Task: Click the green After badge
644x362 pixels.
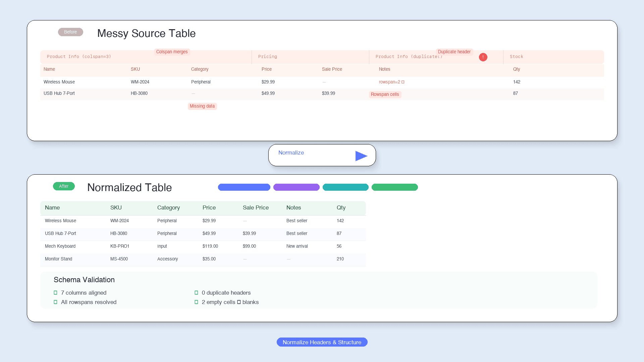Action: point(64,186)
